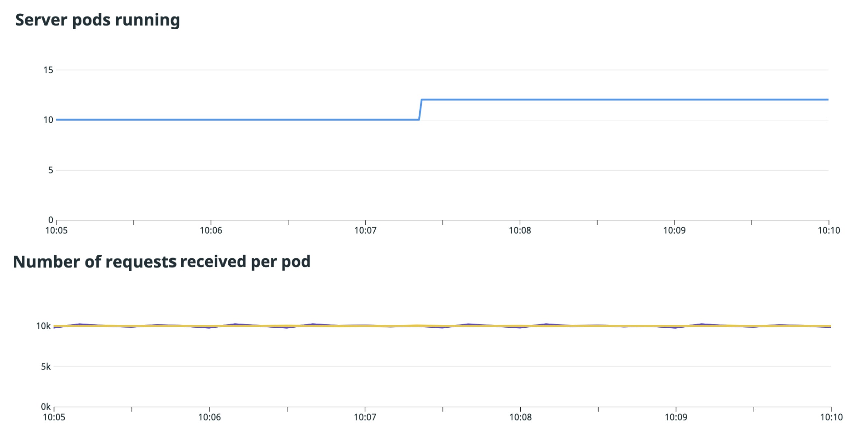Click the step increase on the blue pods line
Image resolution: width=868 pixels, height=448 pixels.
click(x=420, y=110)
